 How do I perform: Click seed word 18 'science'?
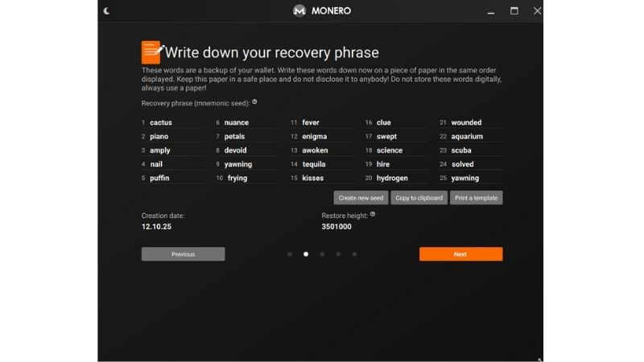[x=390, y=150]
